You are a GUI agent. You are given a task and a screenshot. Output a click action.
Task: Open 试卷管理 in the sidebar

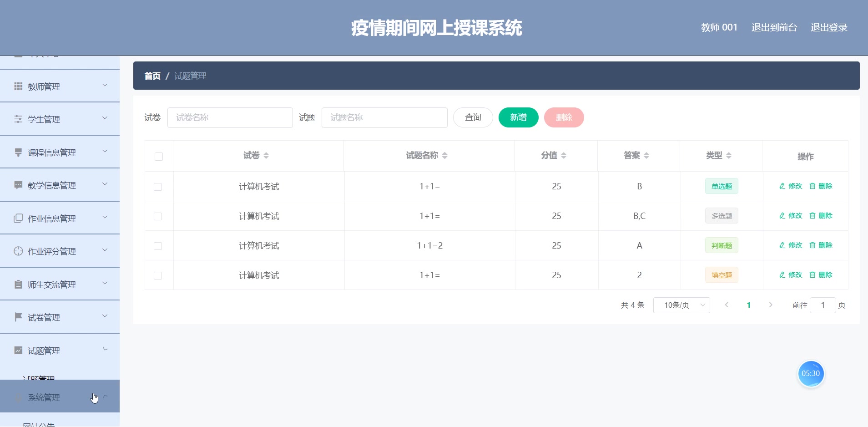click(60, 317)
